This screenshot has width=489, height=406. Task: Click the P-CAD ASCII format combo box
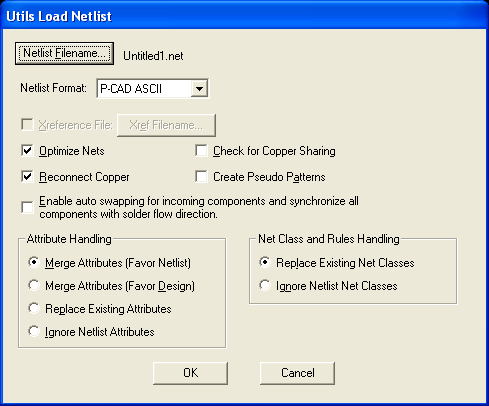coord(153,89)
